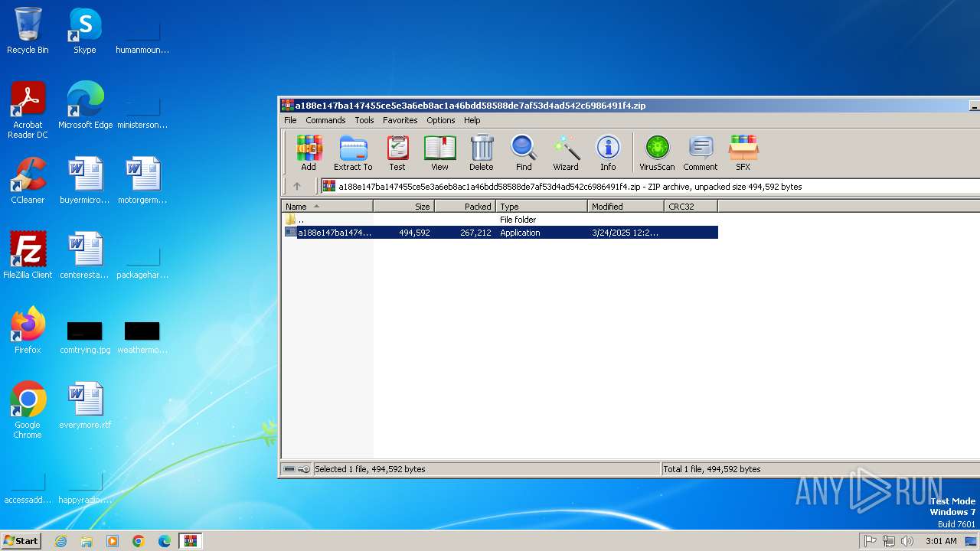Select the buyermicro... Word document icon
The image size is (980, 551).
[85, 181]
